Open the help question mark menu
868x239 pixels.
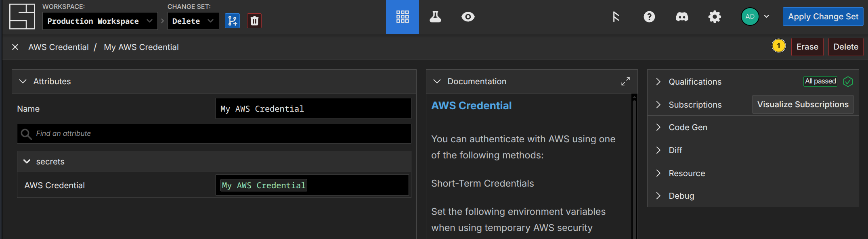[x=649, y=17]
